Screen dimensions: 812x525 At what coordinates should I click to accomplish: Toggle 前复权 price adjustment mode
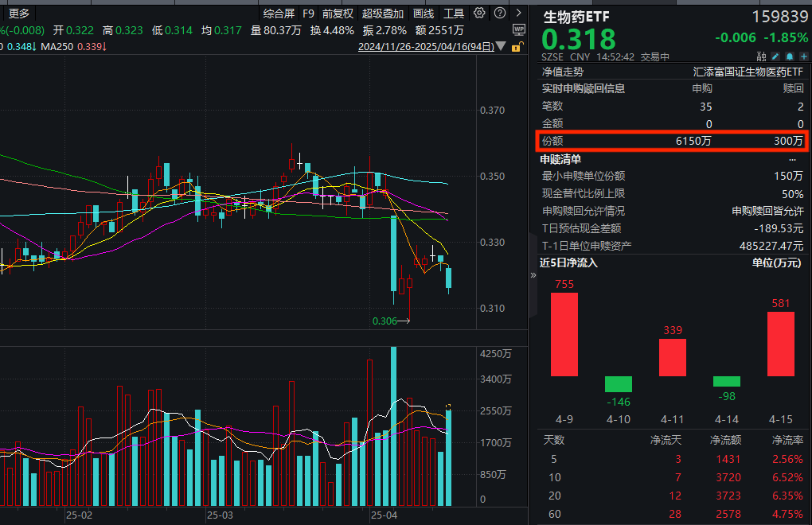(x=338, y=13)
